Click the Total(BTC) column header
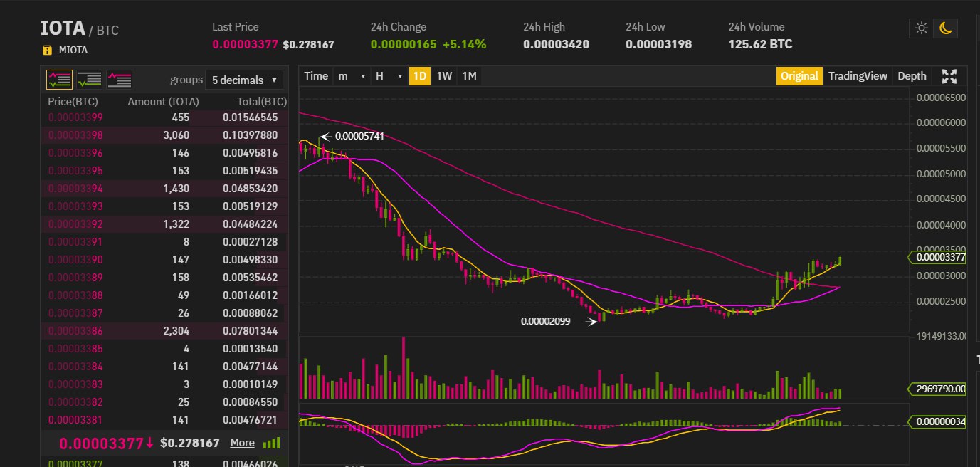Image resolution: width=980 pixels, height=467 pixels. (x=262, y=102)
